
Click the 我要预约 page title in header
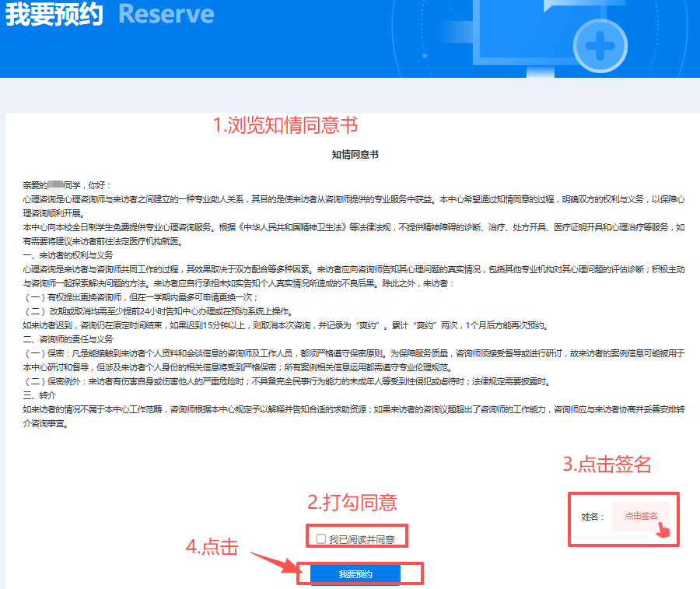[x=54, y=15]
